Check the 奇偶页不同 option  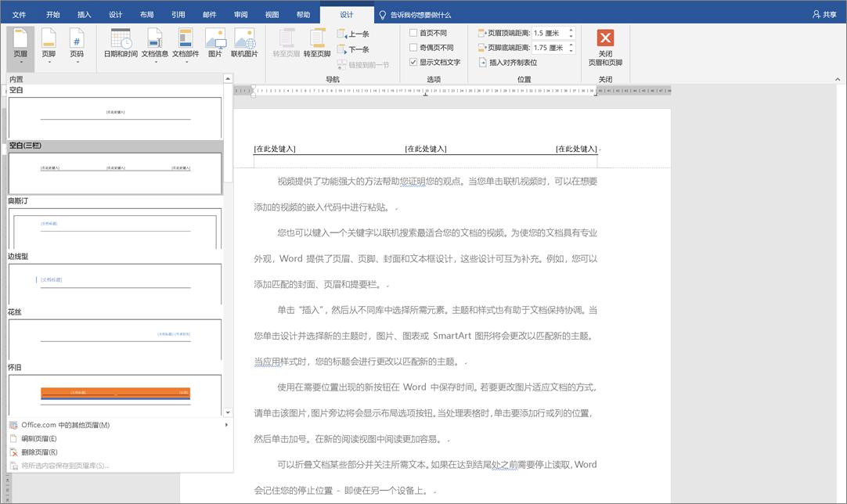point(414,47)
